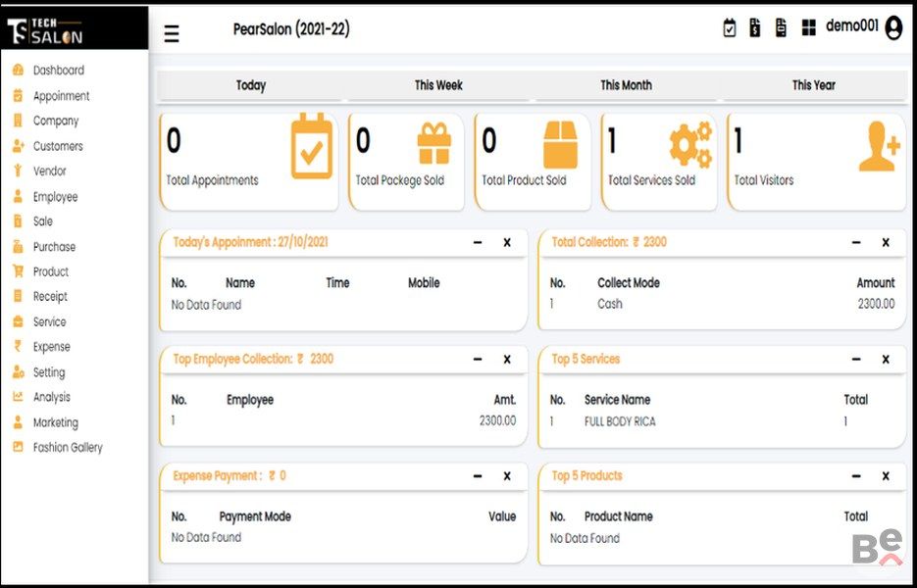Click the Total Services Sold gears icon
The width and height of the screenshot is (917, 588).
click(690, 145)
